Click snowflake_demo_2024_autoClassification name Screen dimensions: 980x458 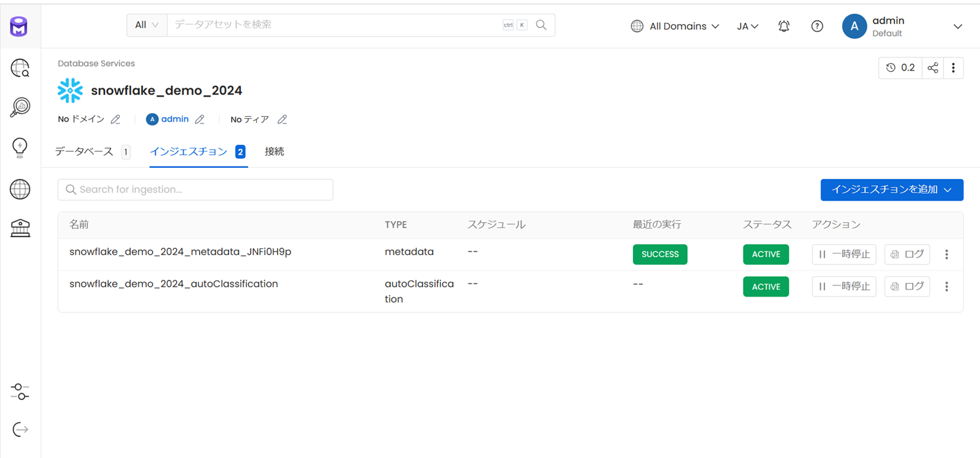tap(174, 284)
